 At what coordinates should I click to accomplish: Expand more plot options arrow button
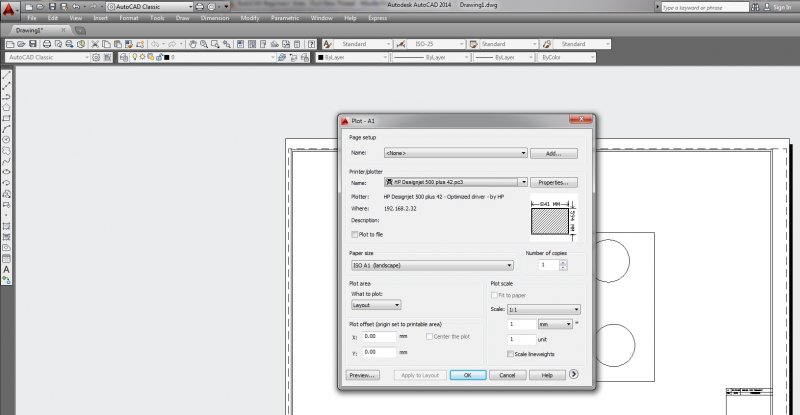(x=573, y=374)
